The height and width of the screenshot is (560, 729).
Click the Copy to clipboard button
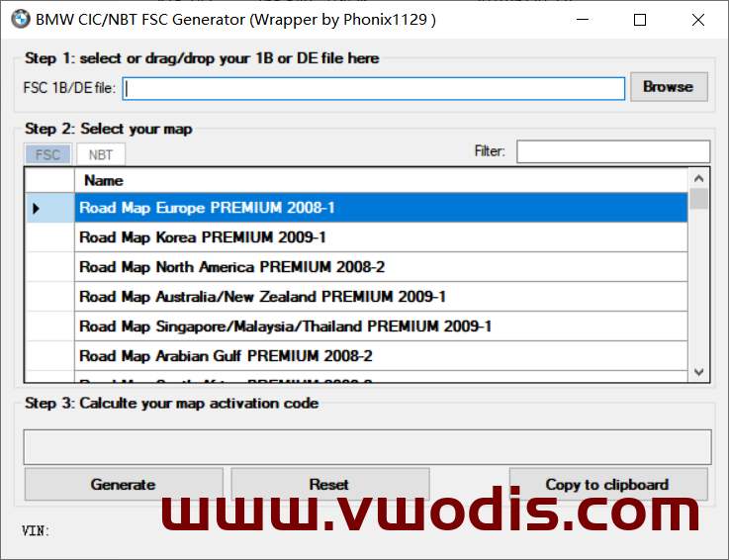pyautogui.click(x=607, y=485)
